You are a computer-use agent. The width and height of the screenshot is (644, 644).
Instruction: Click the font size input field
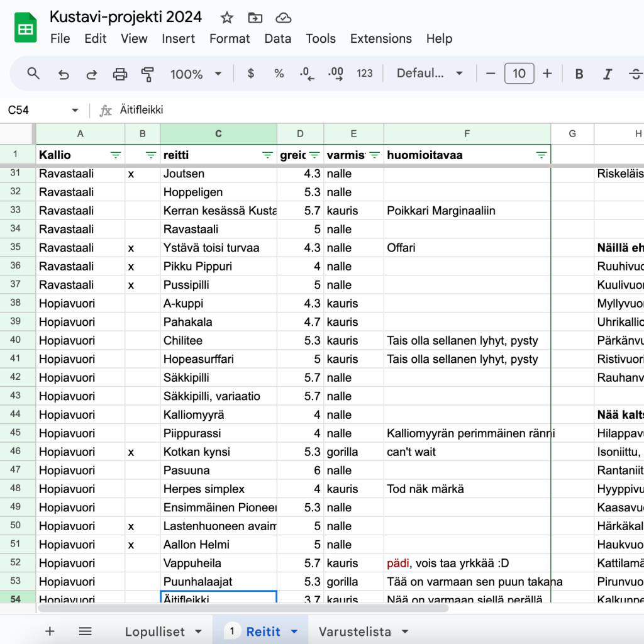(x=519, y=74)
